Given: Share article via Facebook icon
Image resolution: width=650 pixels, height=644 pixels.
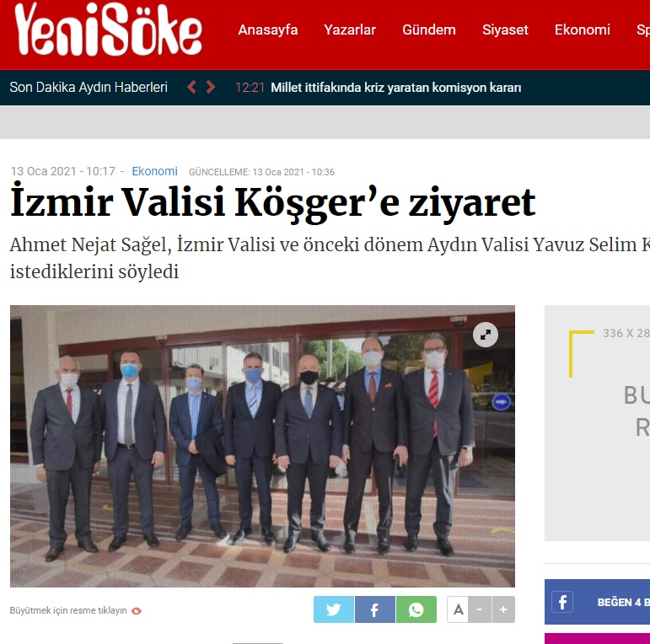Looking at the screenshot, I should coord(375,609).
